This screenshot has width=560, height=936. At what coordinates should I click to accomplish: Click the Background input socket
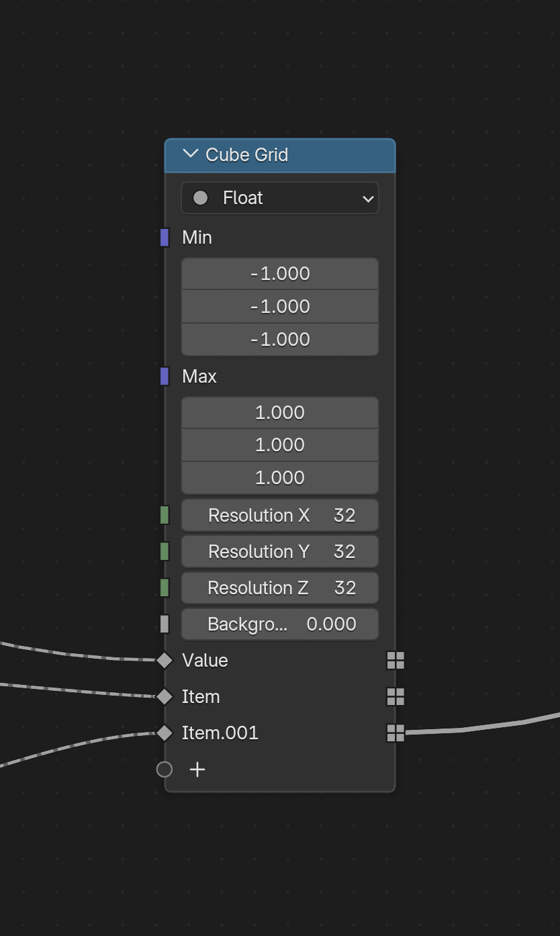pyautogui.click(x=165, y=624)
